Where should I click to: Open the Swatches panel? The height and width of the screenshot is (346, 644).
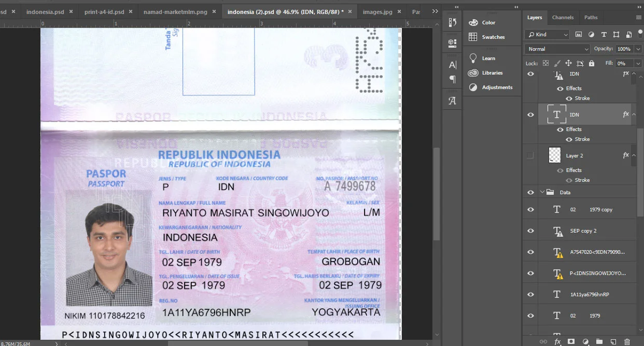click(x=493, y=37)
